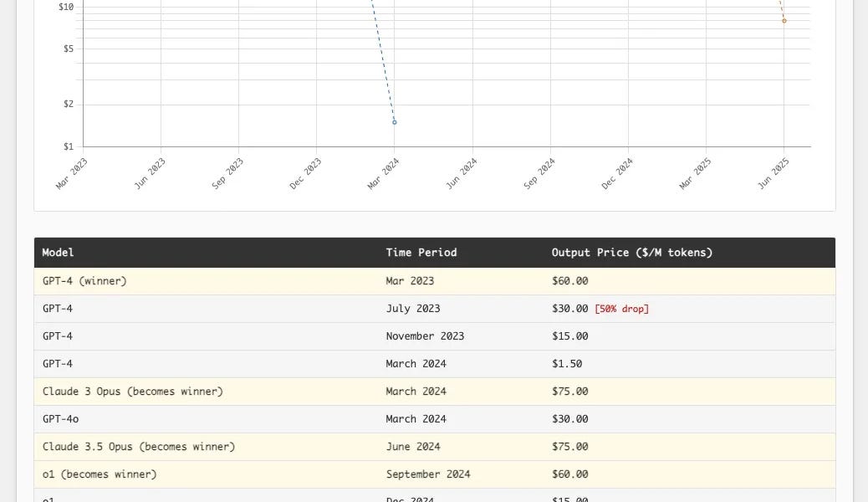Click the $1.50 price cell
This screenshot has width=868, height=502.
pos(567,364)
